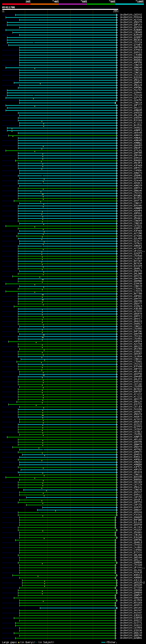Select UniRef100_Q8H5N9 entry
Screen dimensions: 146x644
(131, 281)
